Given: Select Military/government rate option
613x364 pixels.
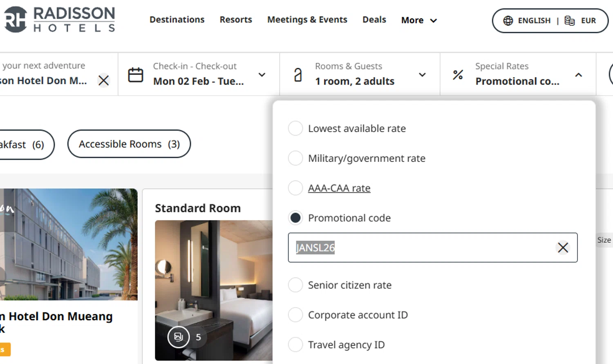Looking at the screenshot, I should [x=295, y=158].
